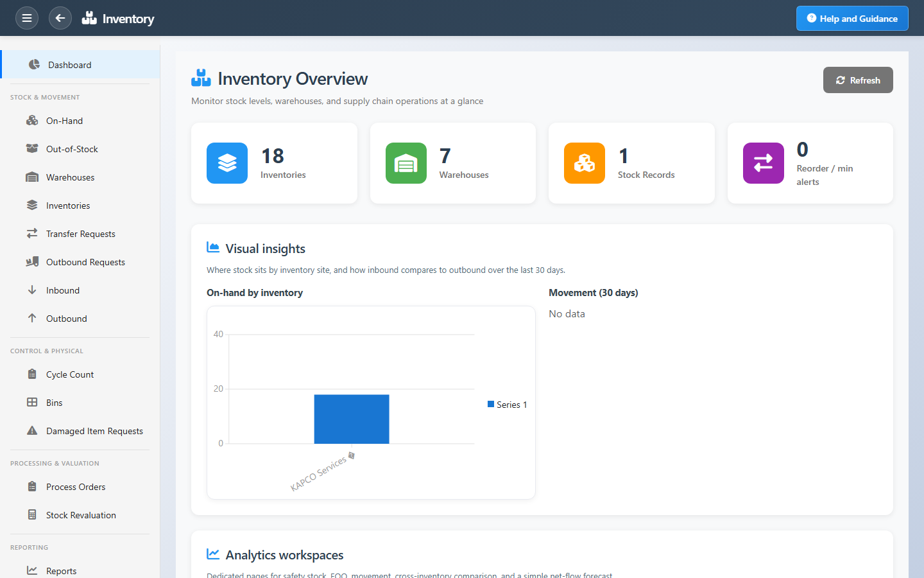
Task: Click the Damaged Item Requests warning icon
Action: [32, 430]
